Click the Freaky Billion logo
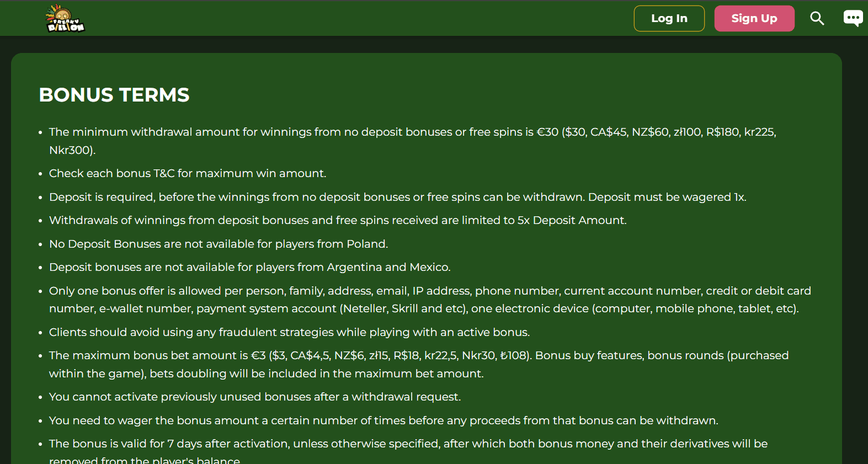This screenshot has height=464, width=868. point(65,19)
